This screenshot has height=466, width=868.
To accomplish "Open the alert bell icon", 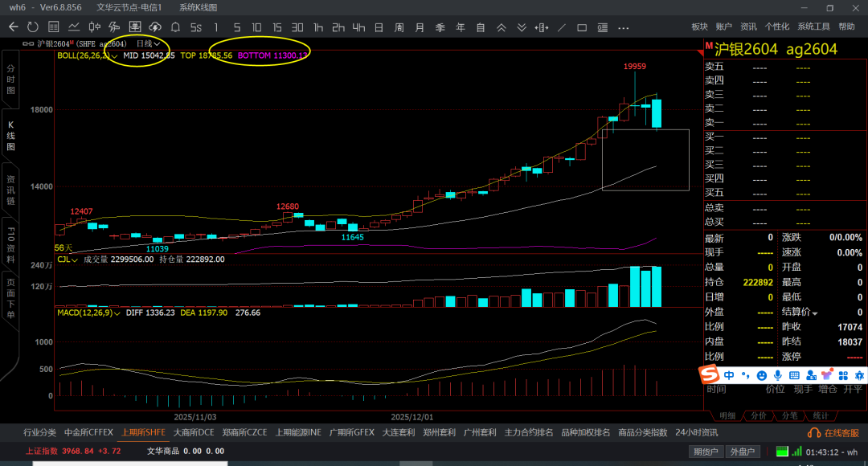I will pos(175,27).
